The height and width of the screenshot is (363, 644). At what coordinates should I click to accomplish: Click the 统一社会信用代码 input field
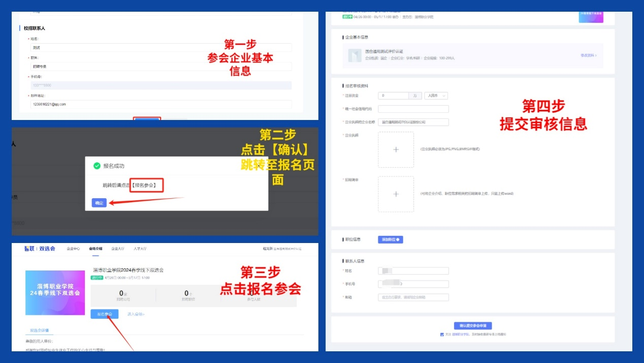413,109
